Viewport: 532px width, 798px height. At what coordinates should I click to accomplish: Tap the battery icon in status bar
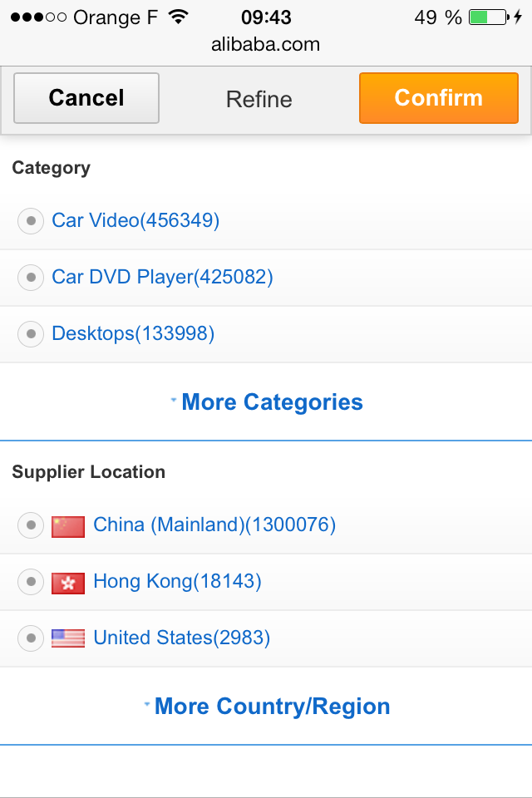coord(488,17)
